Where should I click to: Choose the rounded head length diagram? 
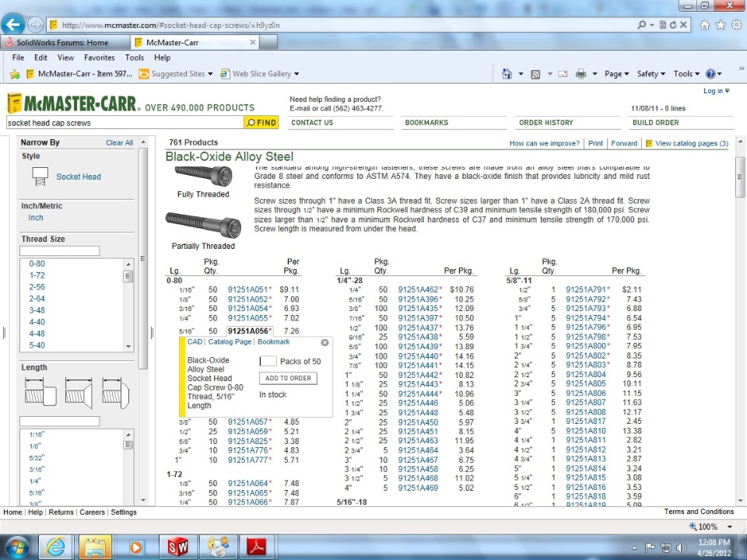click(116, 394)
